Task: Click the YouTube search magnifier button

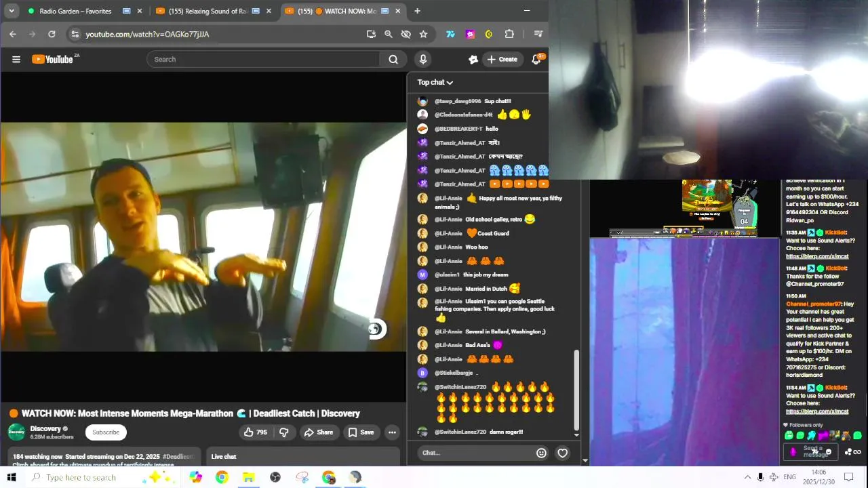Action: [393, 60]
